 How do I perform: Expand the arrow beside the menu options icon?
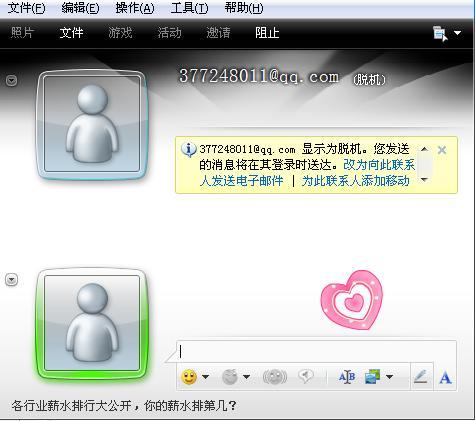point(458,33)
